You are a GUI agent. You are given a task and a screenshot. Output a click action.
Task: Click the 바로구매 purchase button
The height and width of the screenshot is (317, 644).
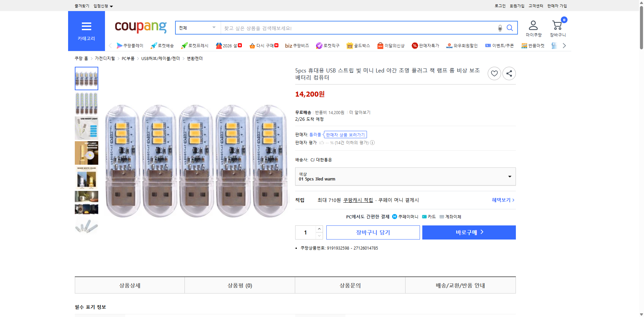[x=469, y=232]
